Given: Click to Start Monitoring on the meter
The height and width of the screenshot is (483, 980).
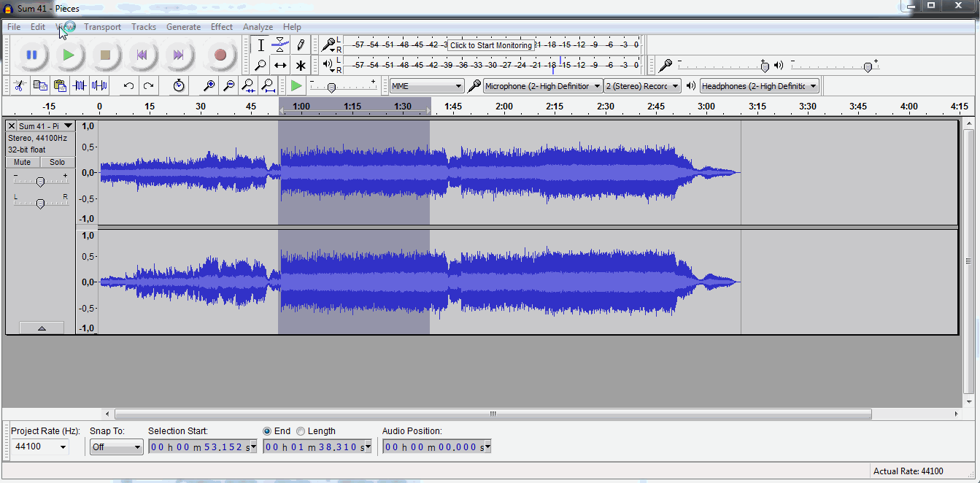Looking at the screenshot, I should click(491, 45).
